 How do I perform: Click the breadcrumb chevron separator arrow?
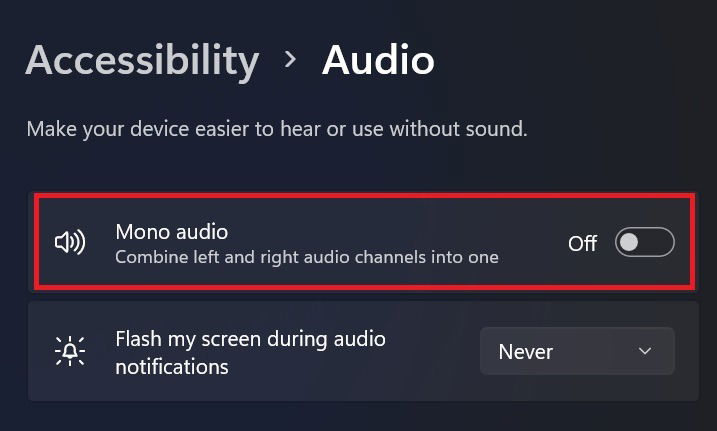(290, 59)
